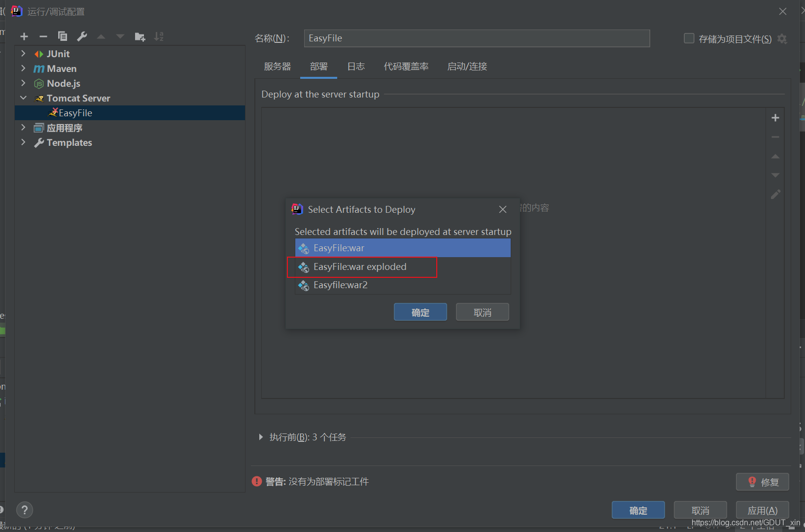Select Templates label in tree
Viewport: 805px width, 532px height.
(70, 142)
